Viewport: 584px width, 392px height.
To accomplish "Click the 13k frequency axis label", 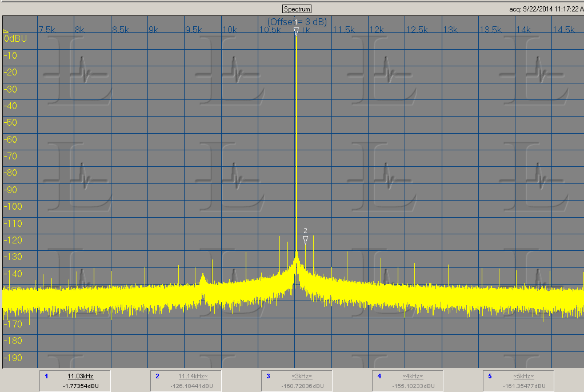I will [450, 30].
